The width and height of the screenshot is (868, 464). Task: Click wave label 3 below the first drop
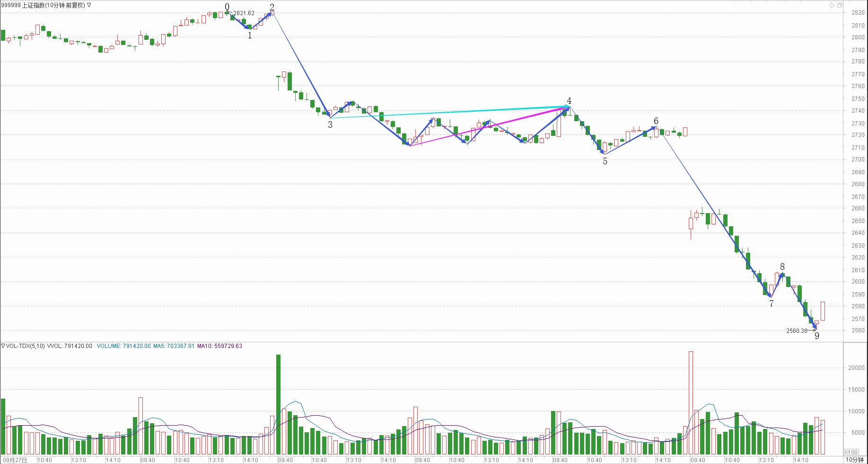click(330, 125)
